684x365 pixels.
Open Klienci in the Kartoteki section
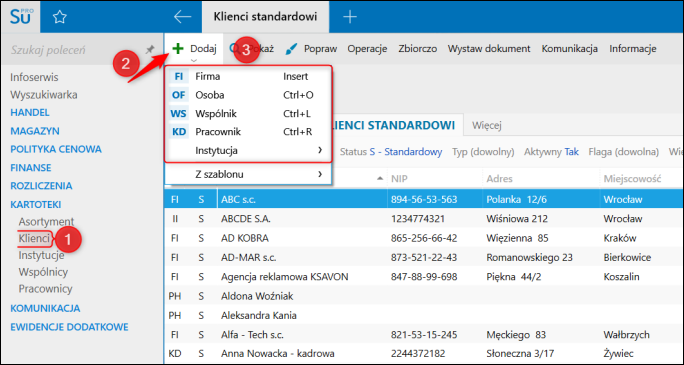coord(34,239)
